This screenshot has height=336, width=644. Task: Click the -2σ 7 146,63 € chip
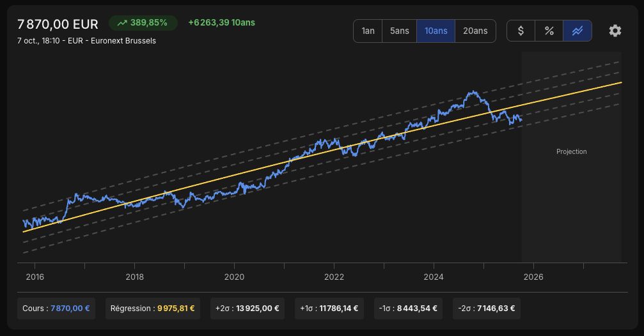pyautogui.click(x=487, y=309)
